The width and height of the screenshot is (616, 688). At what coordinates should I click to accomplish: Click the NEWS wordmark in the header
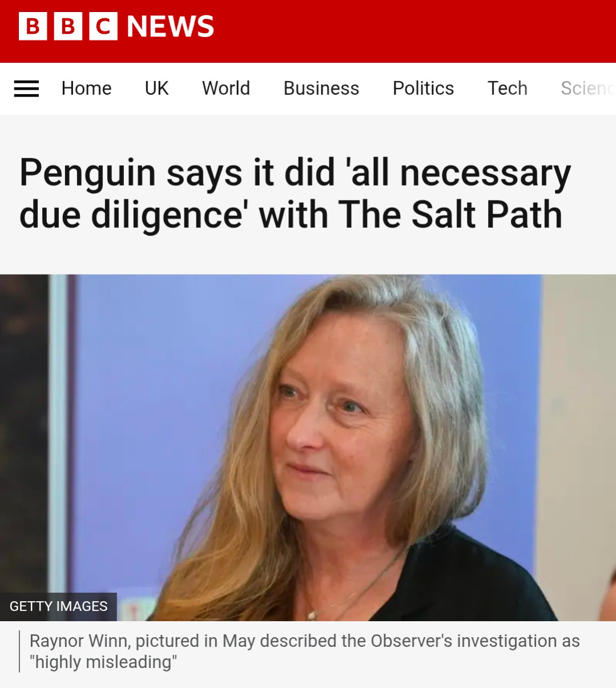[170, 26]
